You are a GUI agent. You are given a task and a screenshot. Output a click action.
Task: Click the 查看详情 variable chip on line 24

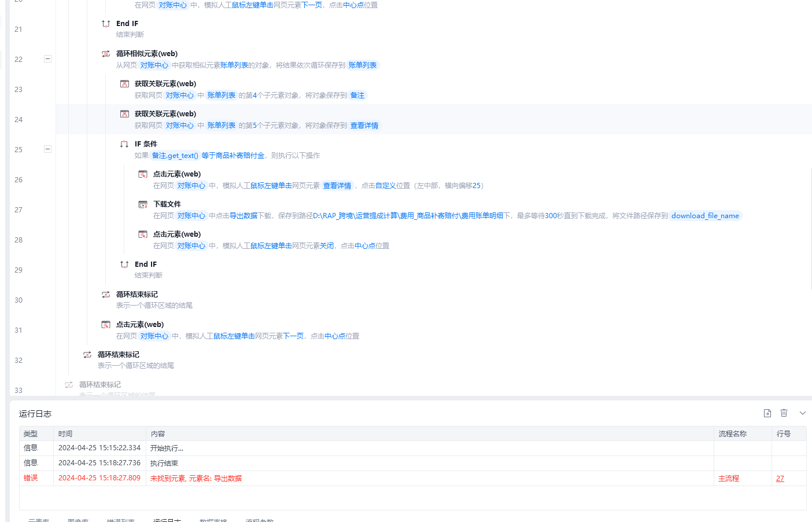click(x=364, y=126)
